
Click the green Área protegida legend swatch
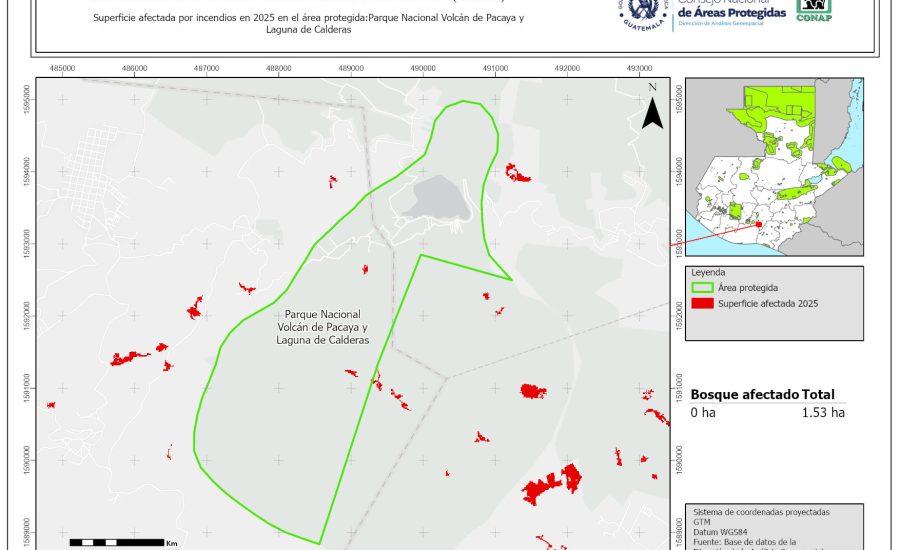(x=702, y=287)
